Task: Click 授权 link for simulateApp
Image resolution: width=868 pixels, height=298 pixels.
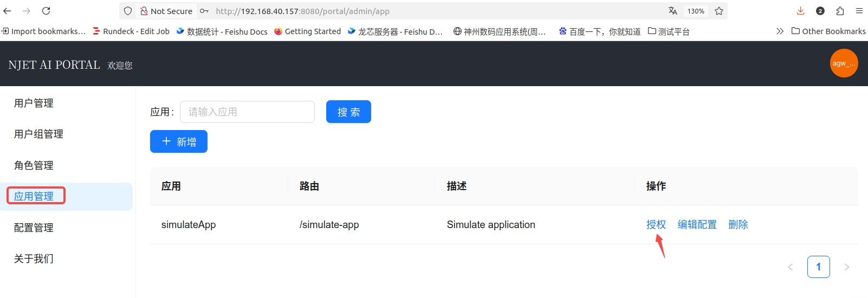Action: click(656, 224)
